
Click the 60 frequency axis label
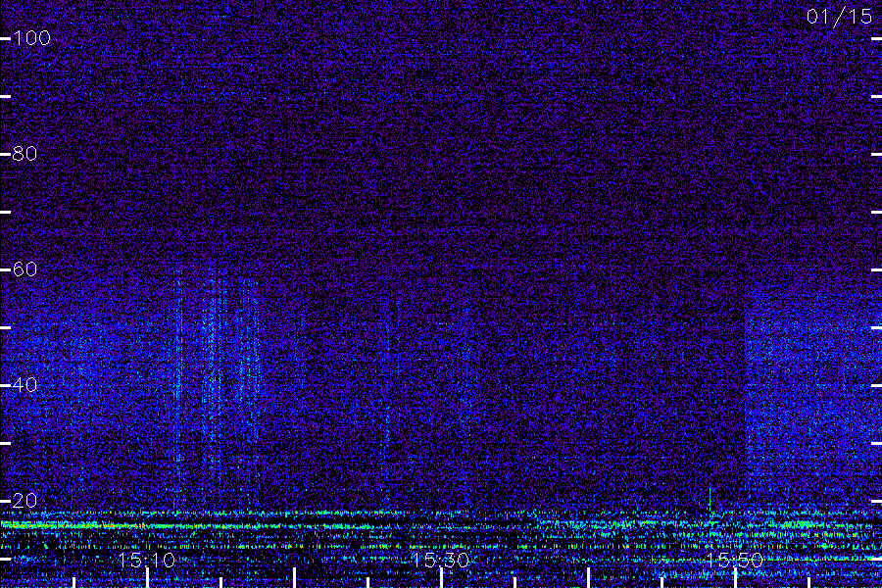tap(24, 269)
